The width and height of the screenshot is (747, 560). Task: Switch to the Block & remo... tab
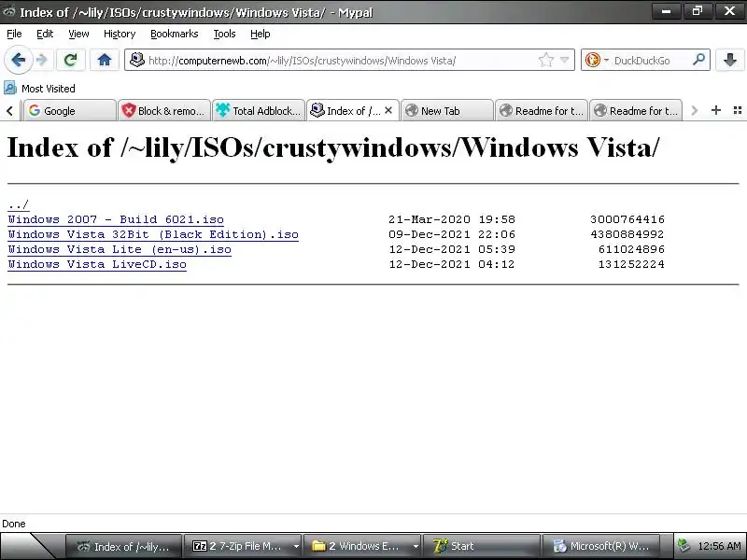(164, 110)
